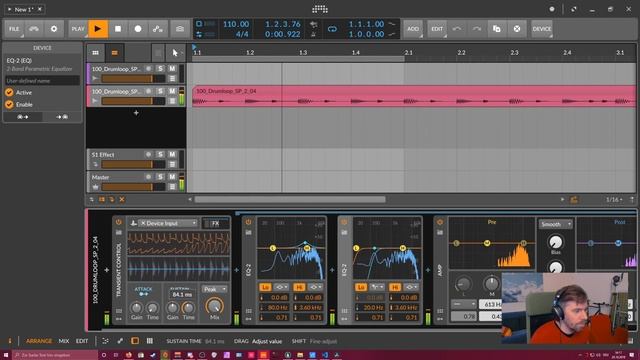
Task: Solo the second 100_Drumloop track
Action: [160, 91]
